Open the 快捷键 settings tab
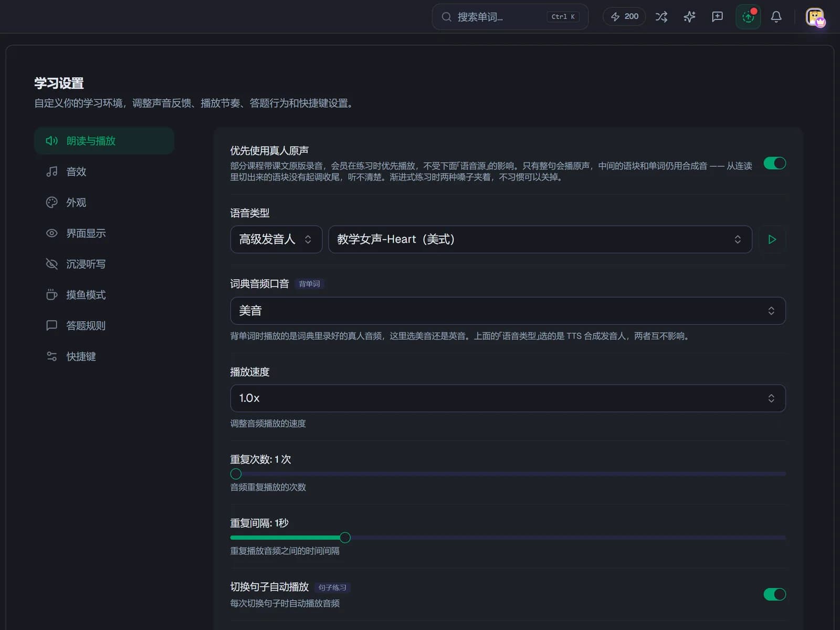 pyautogui.click(x=104, y=356)
